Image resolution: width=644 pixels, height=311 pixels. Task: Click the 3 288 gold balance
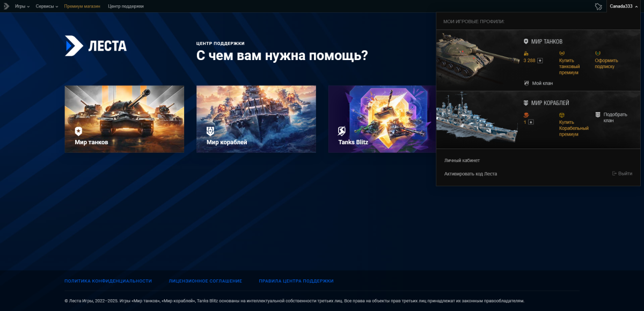tap(529, 61)
